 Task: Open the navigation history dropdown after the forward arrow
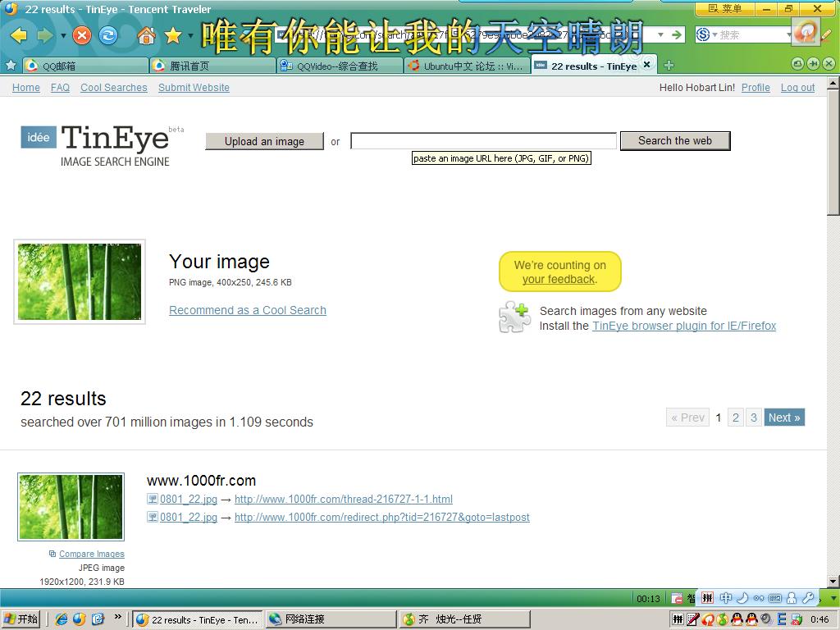(x=63, y=36)
